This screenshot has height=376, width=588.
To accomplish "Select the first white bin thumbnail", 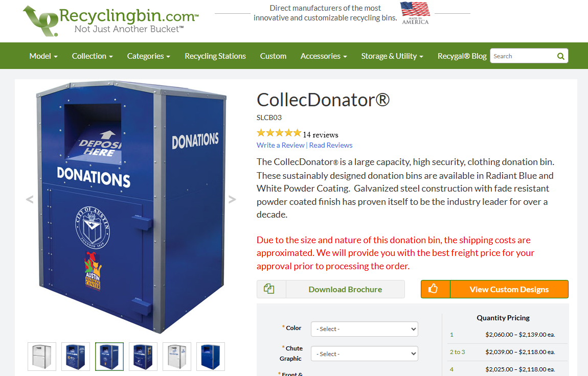I will coord(42,357).
